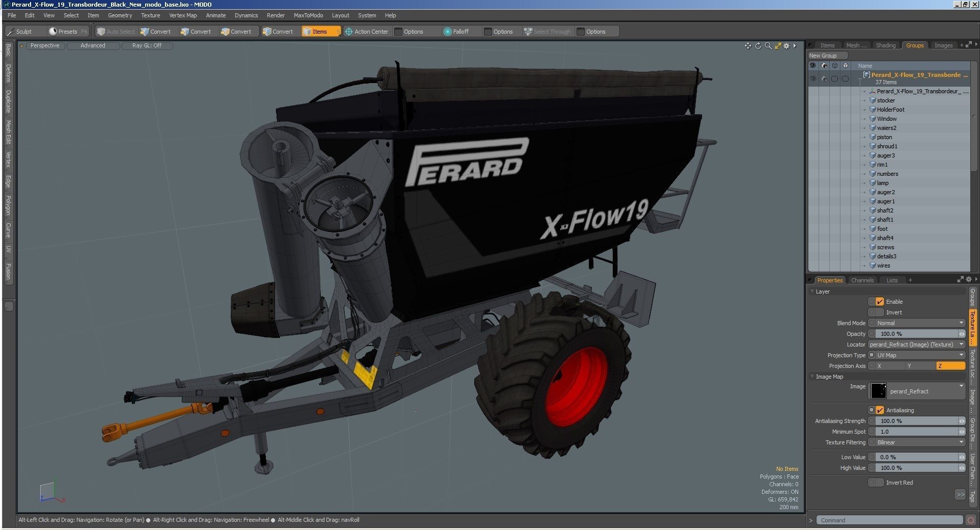Open the Properties panel gear settings

point(969,280)
